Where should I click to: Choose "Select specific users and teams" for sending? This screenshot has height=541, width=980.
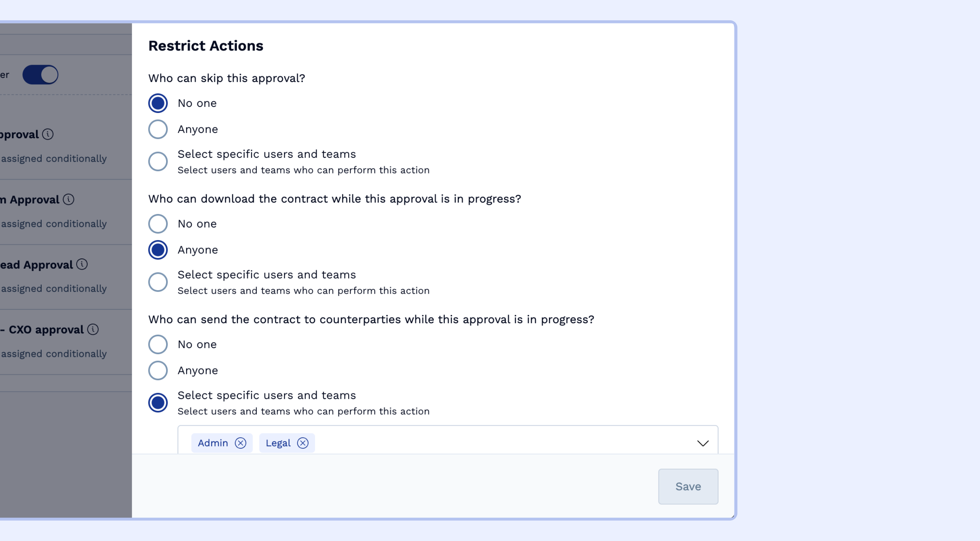pyautogui.click(x=157, y=402)
